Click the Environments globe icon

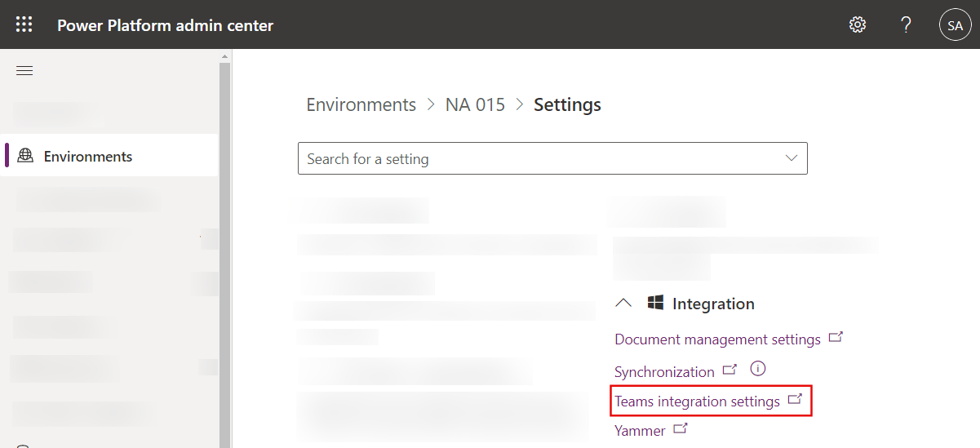click(x=25, y=156)
